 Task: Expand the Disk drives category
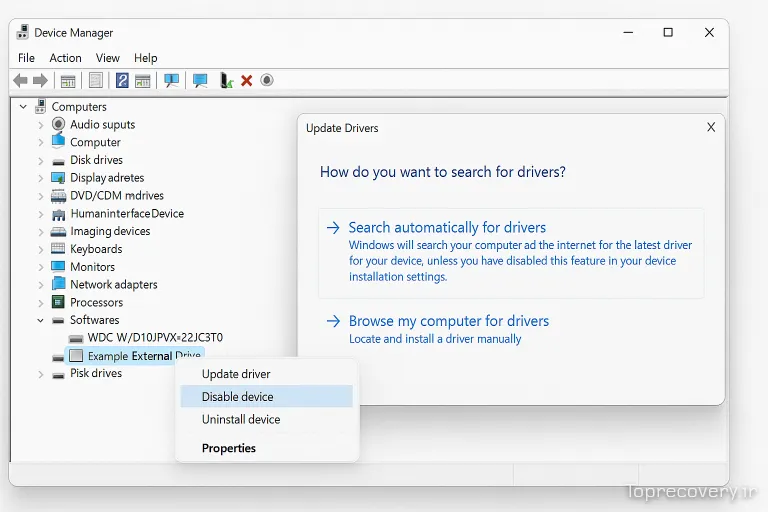click(x=41, y=160)
